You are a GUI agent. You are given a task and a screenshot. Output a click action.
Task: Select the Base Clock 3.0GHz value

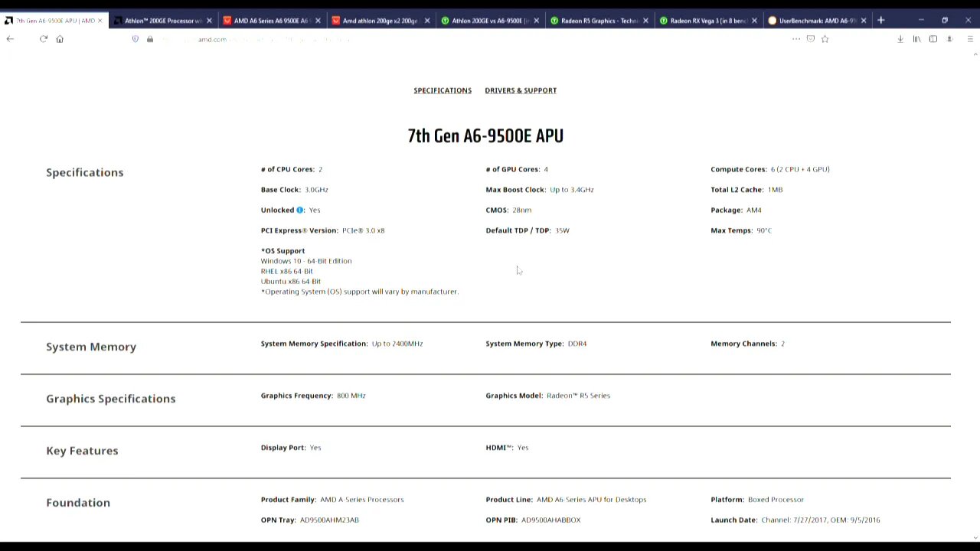point(316,190)
